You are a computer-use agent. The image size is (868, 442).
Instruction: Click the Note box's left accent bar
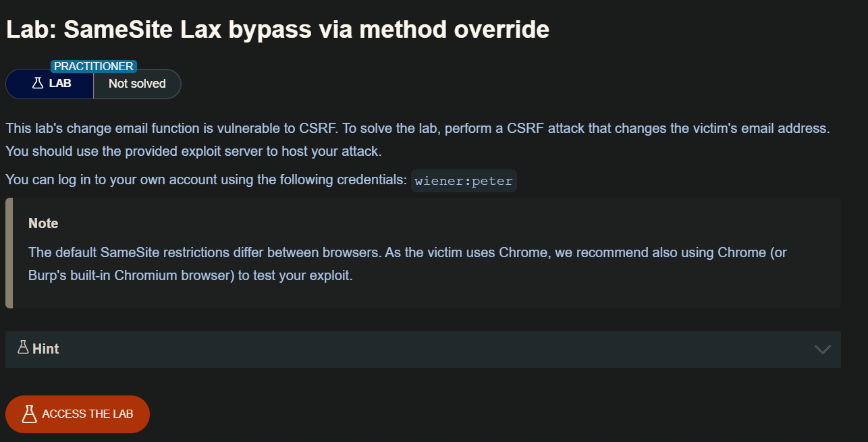tap(9, 253)
